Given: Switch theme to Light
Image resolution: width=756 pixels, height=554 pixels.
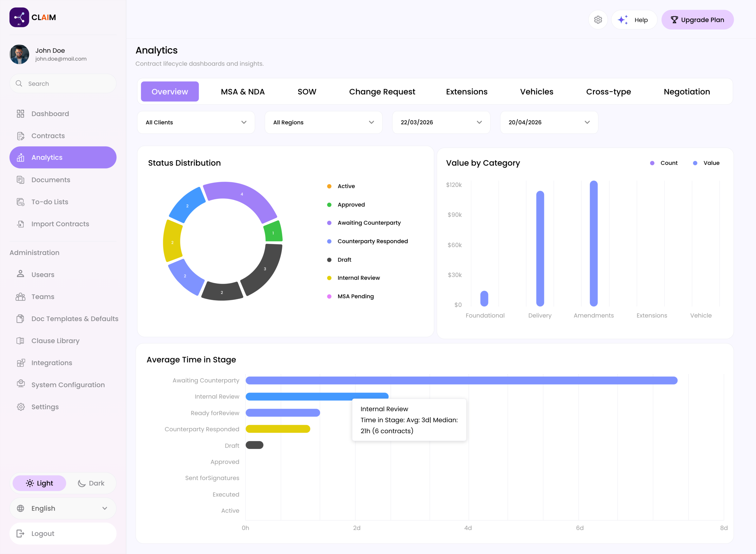Looking at the screenshot, I should [39, 483].
